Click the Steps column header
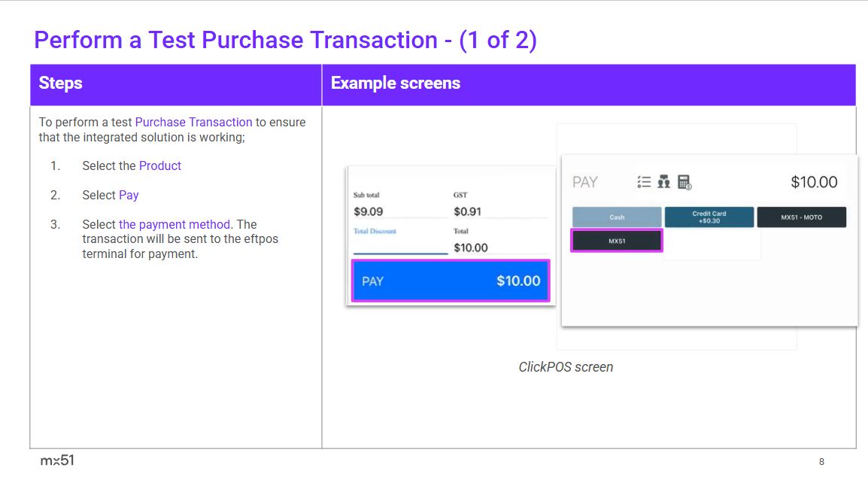Viewport: 868px width, 492px height. click(x=61, y=84)
